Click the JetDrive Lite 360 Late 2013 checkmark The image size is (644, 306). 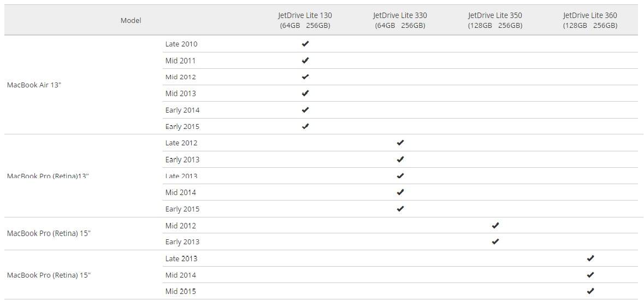pyautogui.click(x=590, y=258)
